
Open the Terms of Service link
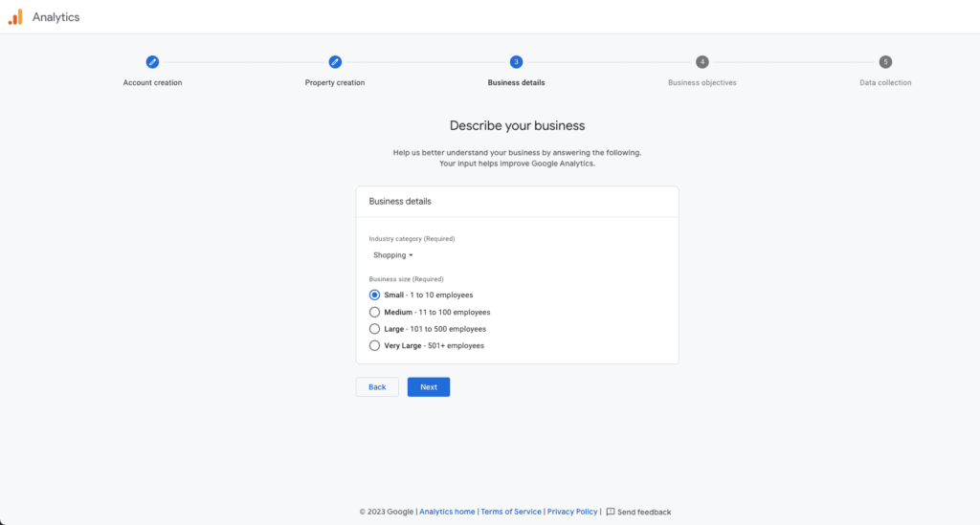coord(511,512)
